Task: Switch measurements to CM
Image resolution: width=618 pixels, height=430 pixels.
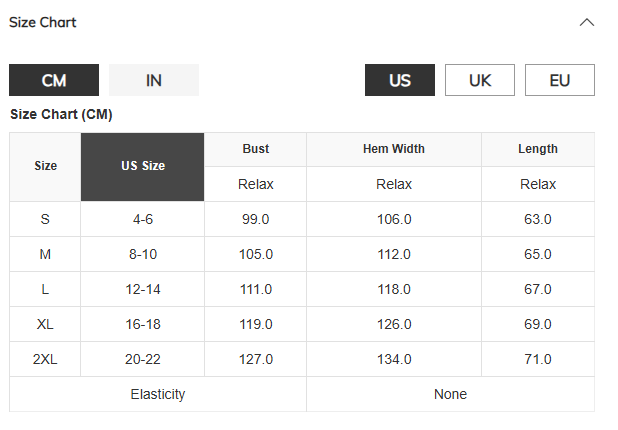Action: click(54, 80)
